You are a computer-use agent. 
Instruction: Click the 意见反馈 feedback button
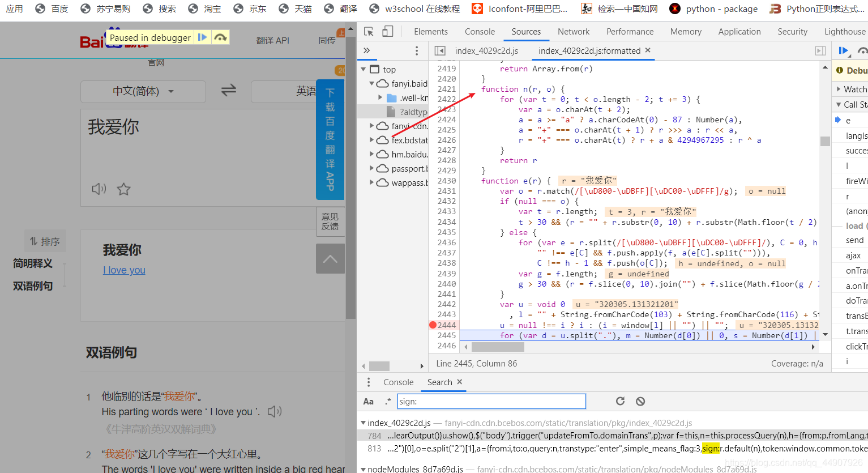[x=330, y=221]
